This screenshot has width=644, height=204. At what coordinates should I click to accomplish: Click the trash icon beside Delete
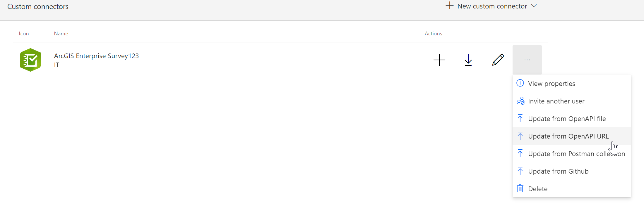[520, 189]
